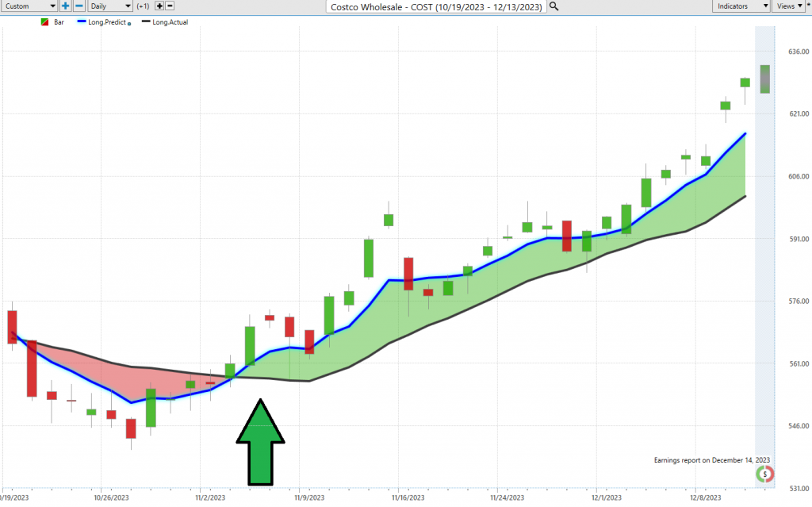
Task: Click the 531.00 price axis label
Action: (x=799, y=488)
